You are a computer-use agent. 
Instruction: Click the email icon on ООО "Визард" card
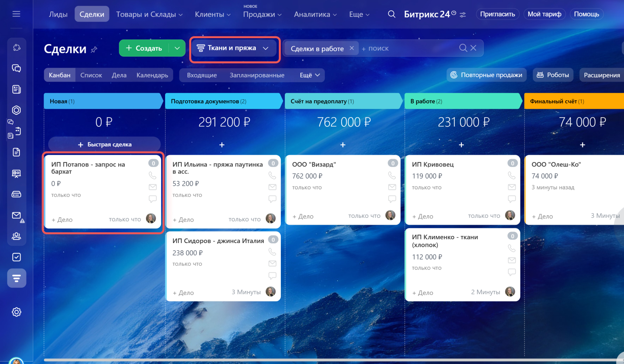392,187
